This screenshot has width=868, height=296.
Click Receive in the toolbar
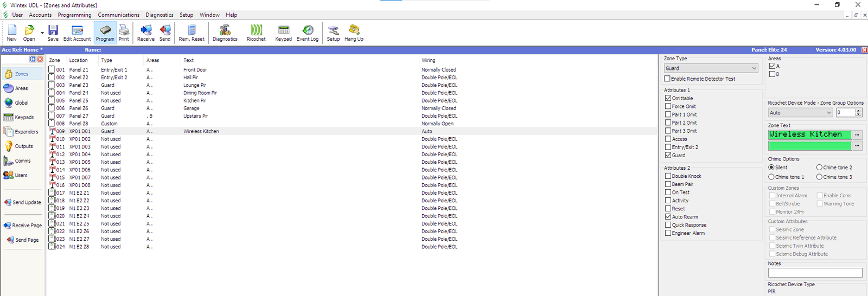click(x=145, y=33)
